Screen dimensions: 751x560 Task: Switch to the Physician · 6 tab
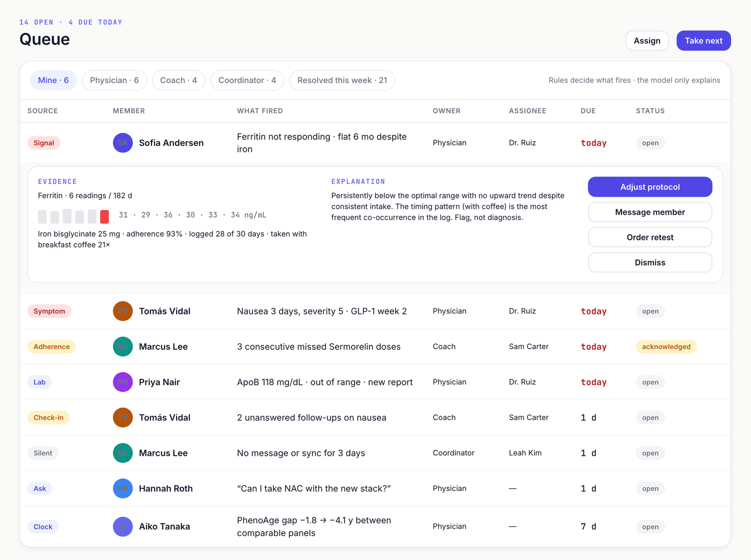pos(114,80)
